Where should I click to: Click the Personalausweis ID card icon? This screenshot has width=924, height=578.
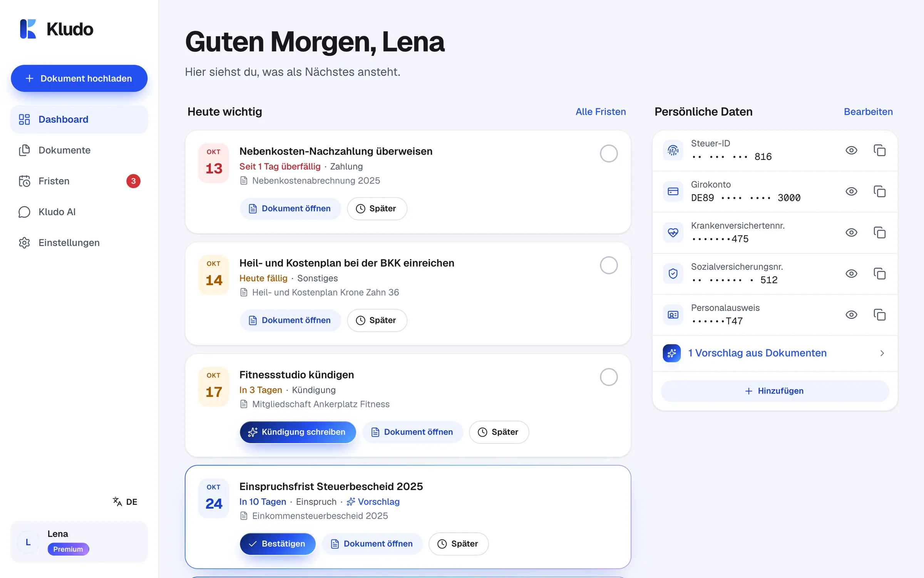673,315
